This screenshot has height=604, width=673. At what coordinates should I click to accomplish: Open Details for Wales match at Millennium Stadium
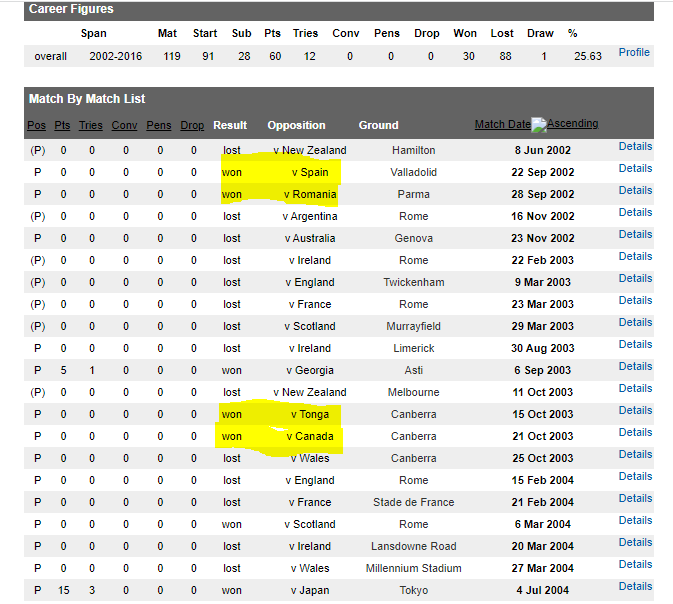pyautogui.click(x=635, y=564)
